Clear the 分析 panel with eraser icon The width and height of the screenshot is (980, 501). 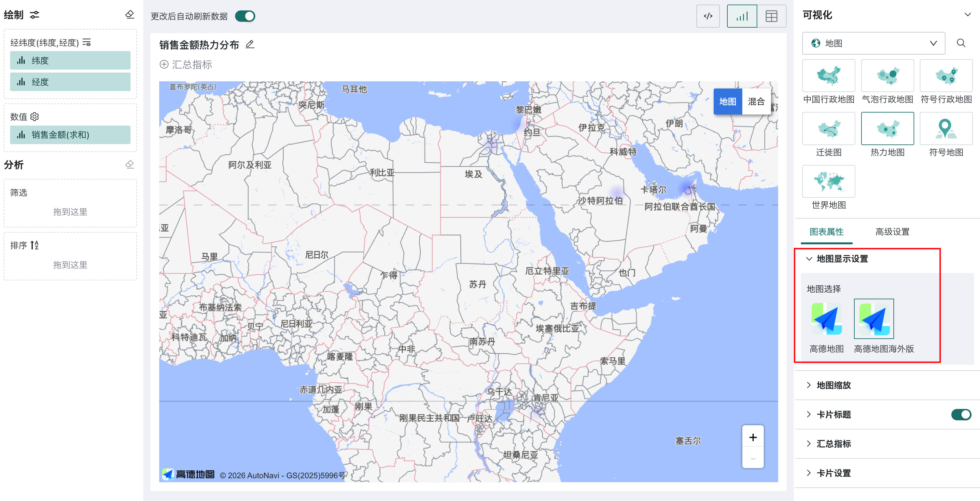[129, 164]
